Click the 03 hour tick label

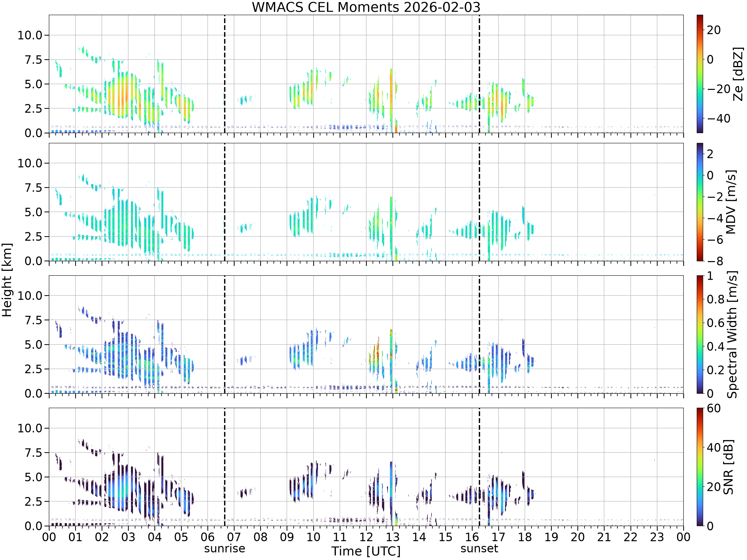click(x=128, y=537)
